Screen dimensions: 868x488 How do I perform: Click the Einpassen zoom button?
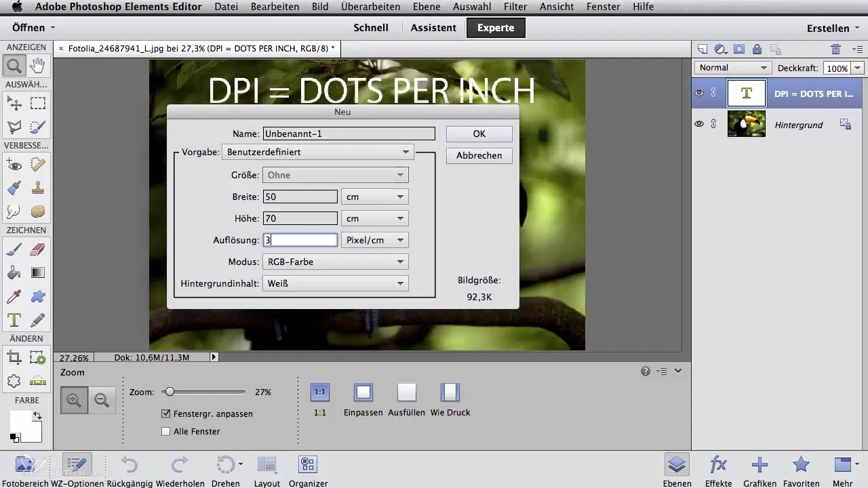363,398
